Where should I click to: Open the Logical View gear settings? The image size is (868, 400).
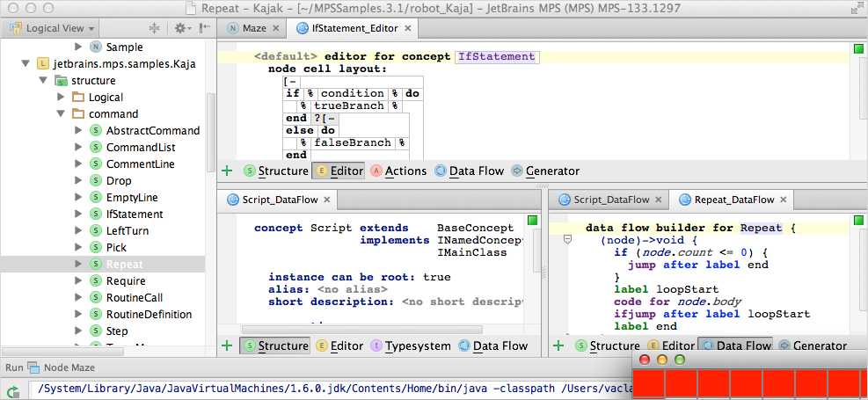[183, 28]
